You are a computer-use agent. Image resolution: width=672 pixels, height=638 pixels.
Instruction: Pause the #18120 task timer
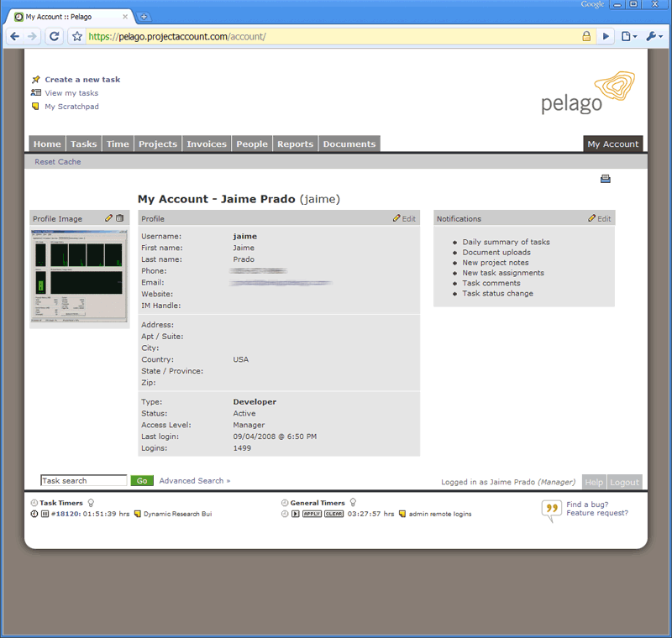click(x=45, y=514)
